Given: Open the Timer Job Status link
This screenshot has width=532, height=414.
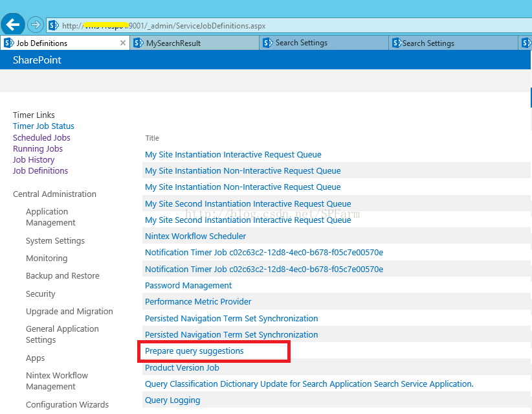Looking at the screenshot, I should click(x=43, y=126).
